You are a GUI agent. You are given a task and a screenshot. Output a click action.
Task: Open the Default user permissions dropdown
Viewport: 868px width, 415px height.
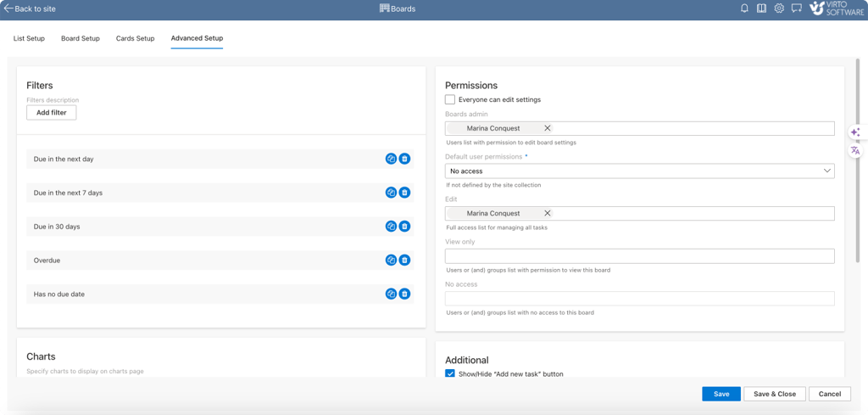coord(639,171)
